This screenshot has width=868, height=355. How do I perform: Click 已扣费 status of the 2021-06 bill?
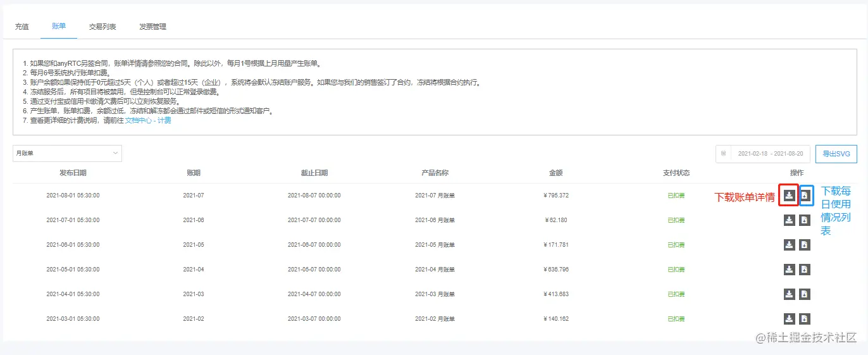click(x=676, y=220)
